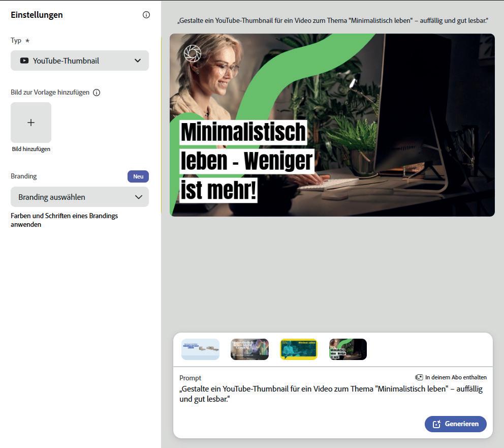504x448 pixels.
Task: Click the large generated thumbnail preview
Action: (332, 125)
